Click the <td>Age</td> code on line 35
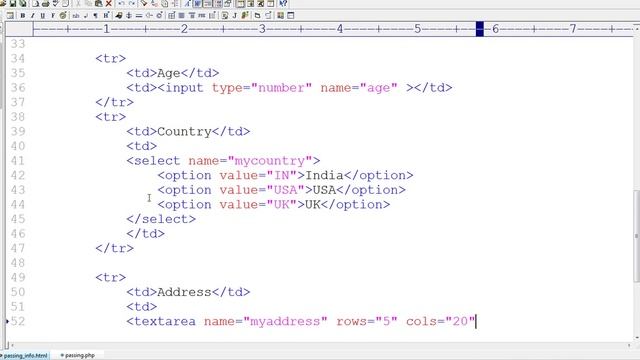Viewport: 640px width, 360px height. click(173, 73)
